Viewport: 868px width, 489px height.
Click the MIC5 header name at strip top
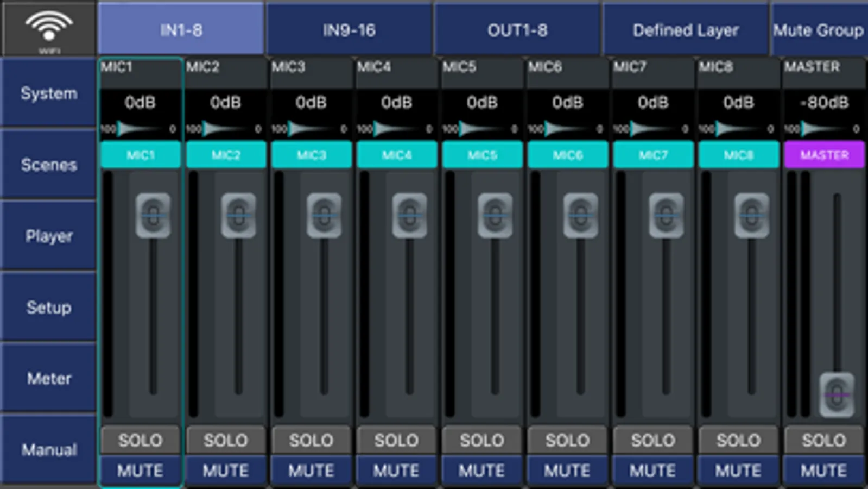[459, 67]
